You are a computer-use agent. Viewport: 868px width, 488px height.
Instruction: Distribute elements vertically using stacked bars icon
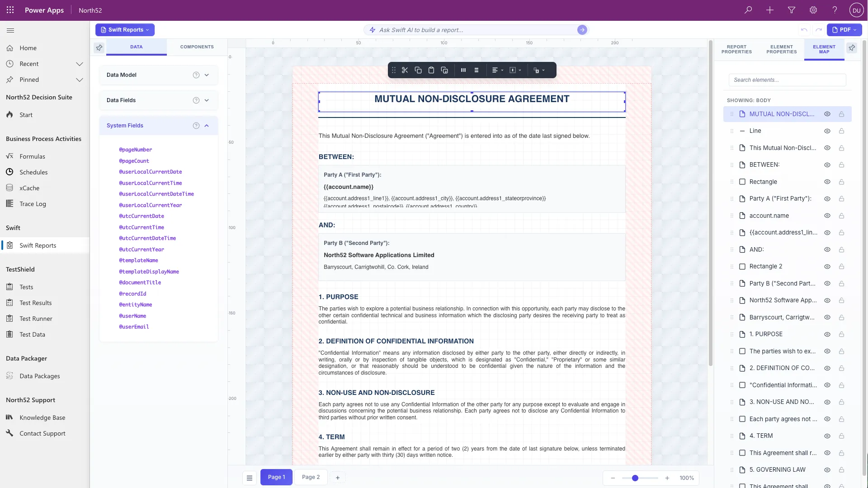point(476,70)
